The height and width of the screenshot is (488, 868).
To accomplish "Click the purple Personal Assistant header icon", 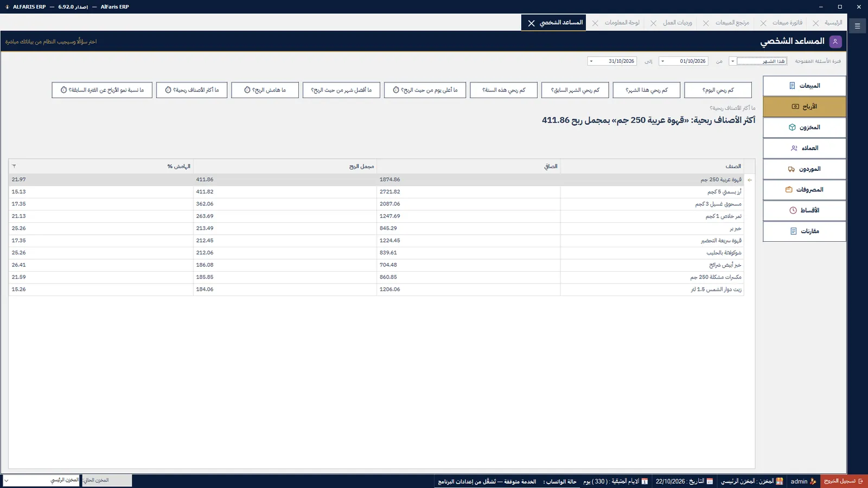I will tap(835, 41).
